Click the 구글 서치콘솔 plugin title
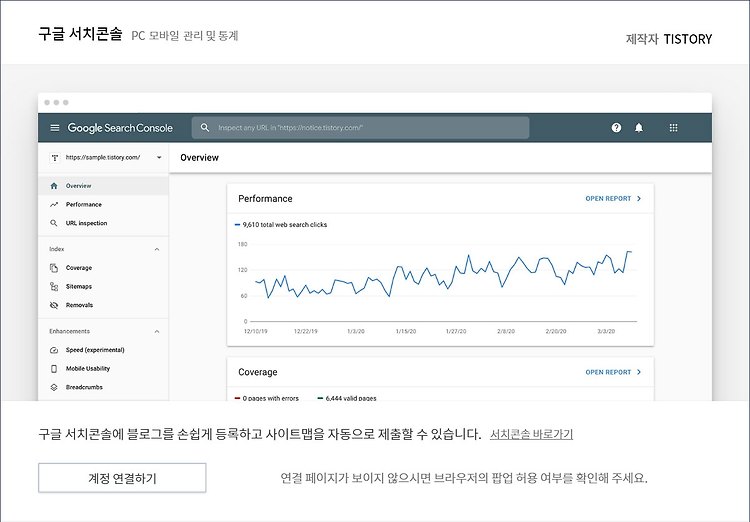The width and height of the screenshot is (750, 522). point(80,35)
